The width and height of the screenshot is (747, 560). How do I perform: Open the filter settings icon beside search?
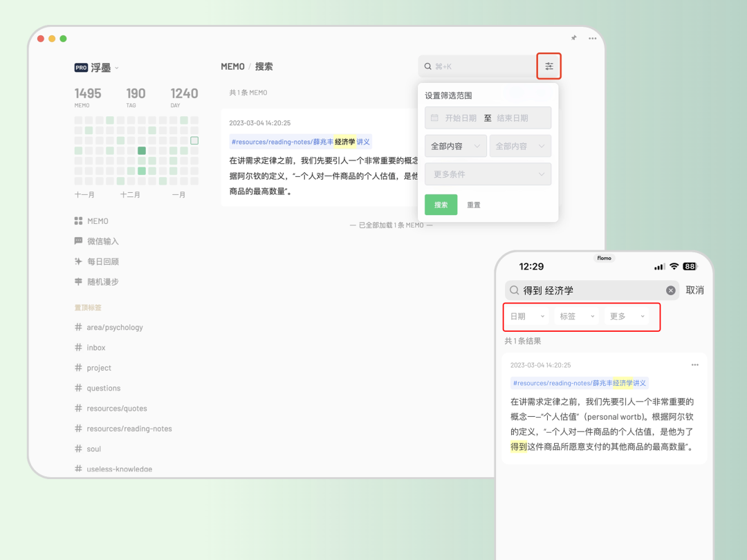point(548,66)
